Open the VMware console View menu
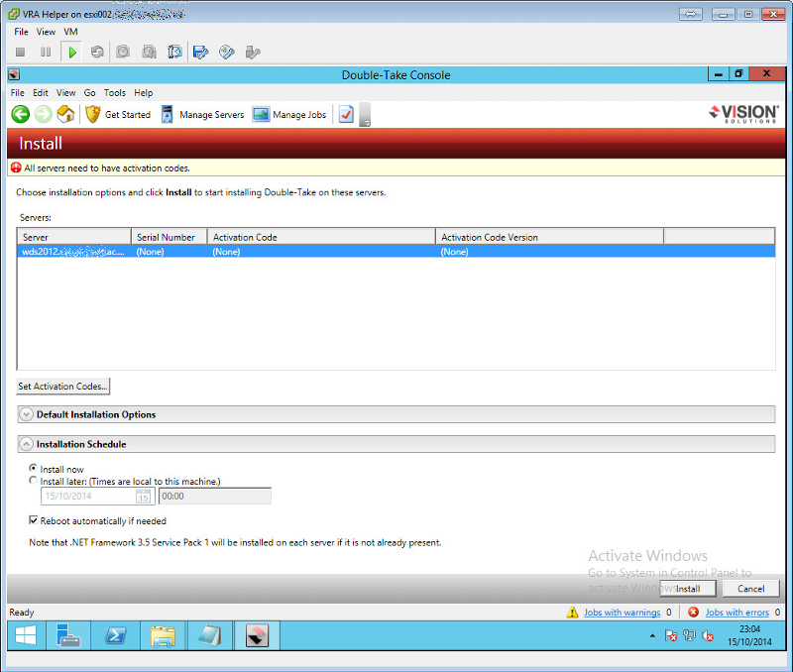793x672 pixels. (x=46, y=32)
